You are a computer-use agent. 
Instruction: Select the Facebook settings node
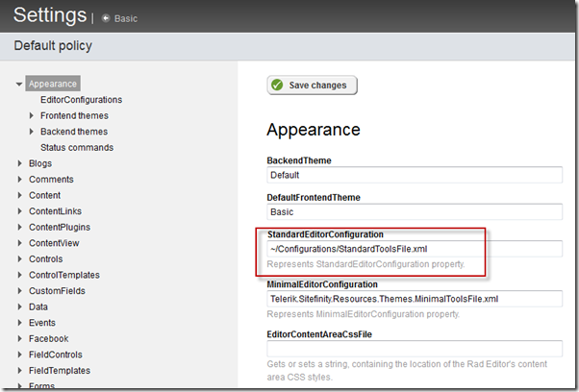(x=48, y=339)
